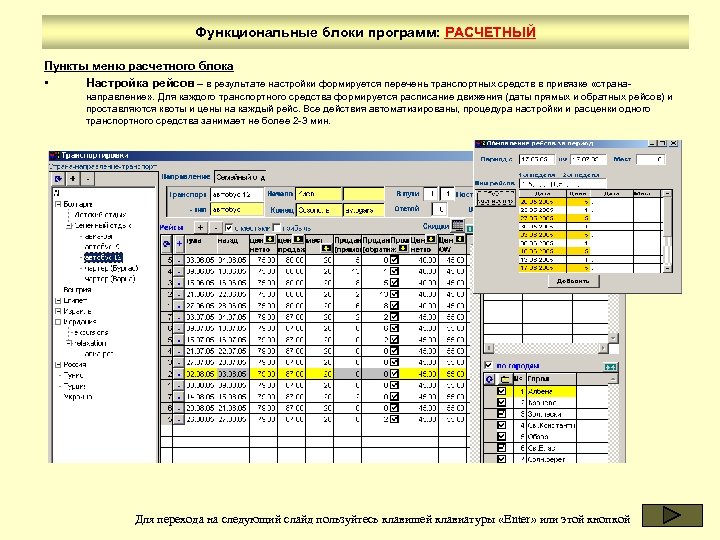Click right arrow of horizontal scrollbar above по городам
720x540 pixels.
point(603,348)
